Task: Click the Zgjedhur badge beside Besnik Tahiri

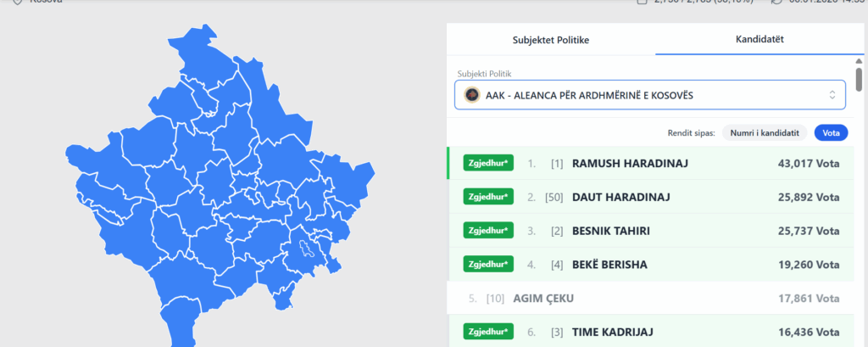Action: [488, 231]
